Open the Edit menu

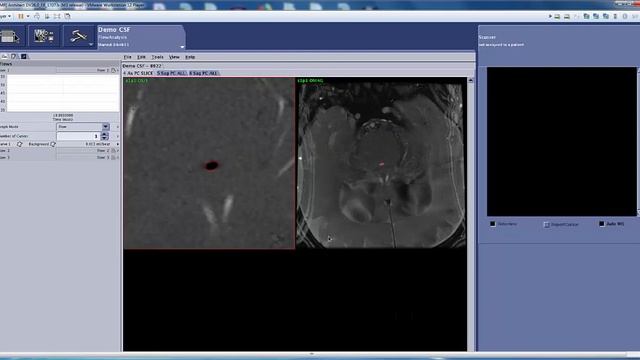pos(141,57)
